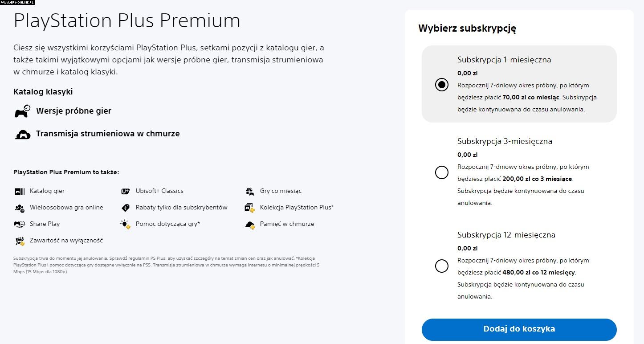The width and height of the screenshot is (644, 344).
Task: Click the Share Play icon
Action: [x=20, y=224]
